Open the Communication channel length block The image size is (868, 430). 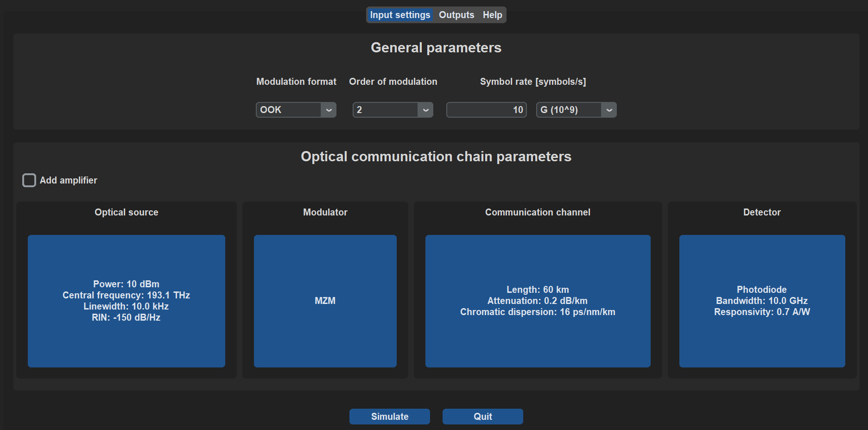point(538,301)
